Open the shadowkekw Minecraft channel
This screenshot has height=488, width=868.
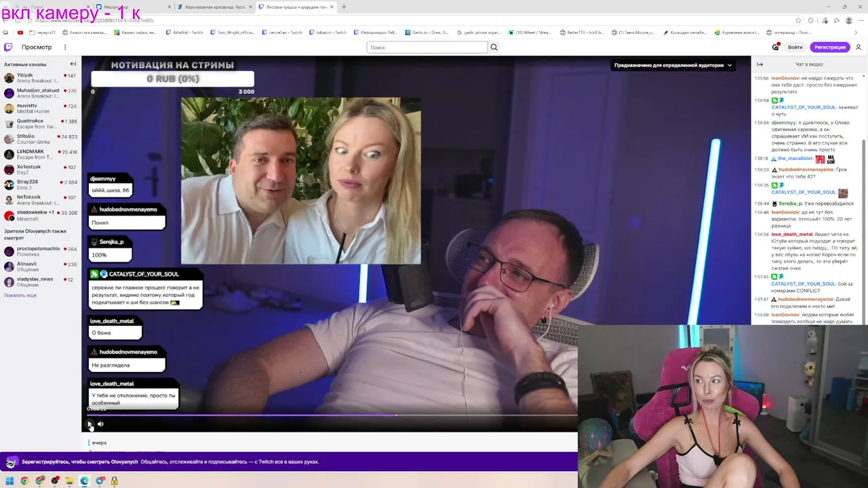pos(39,216)
